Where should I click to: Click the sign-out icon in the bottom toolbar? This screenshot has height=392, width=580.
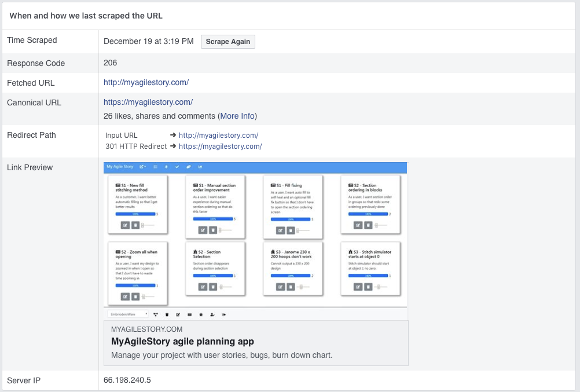(223, 314)
